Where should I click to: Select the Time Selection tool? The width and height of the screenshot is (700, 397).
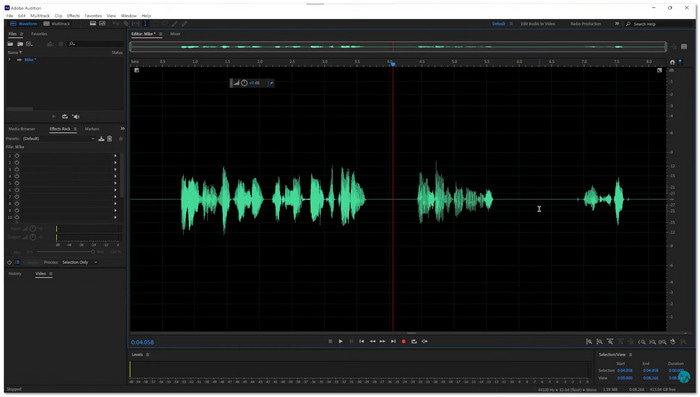pyautogui.click(x=145, y=24)
